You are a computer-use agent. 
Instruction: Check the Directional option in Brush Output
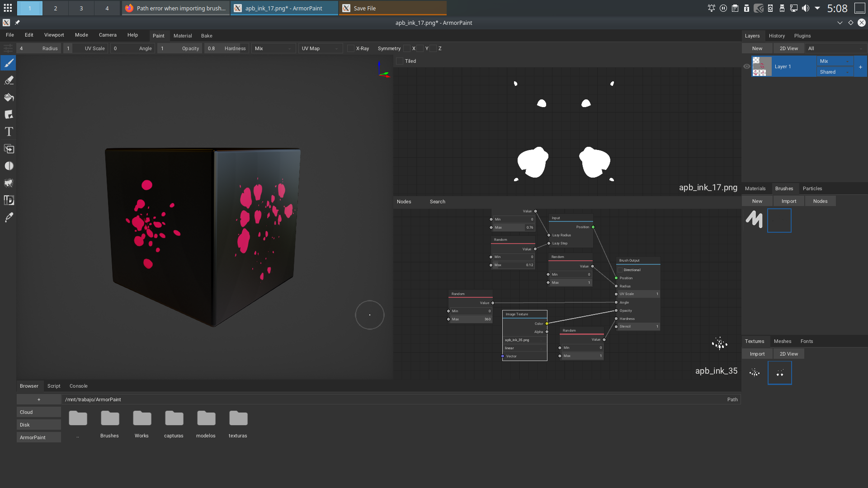pos(620,270)
